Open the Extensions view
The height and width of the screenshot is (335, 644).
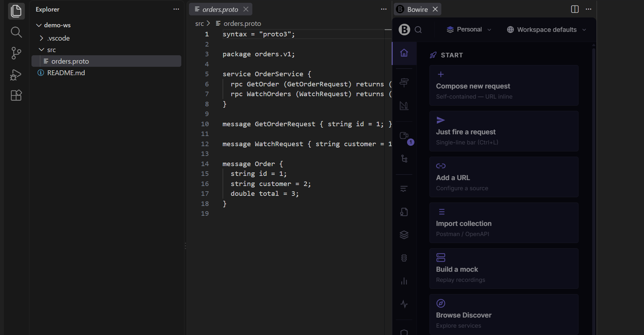pos(16,95)
